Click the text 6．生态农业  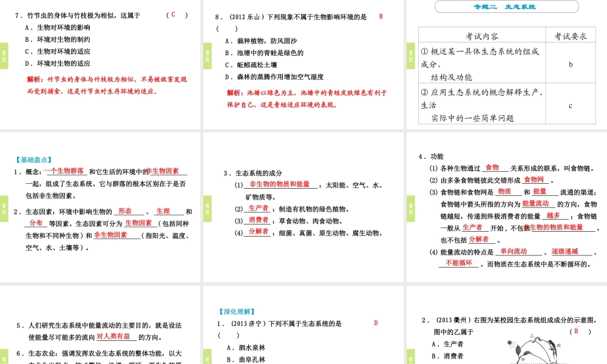pyautogui.click(x=37, y=354)
